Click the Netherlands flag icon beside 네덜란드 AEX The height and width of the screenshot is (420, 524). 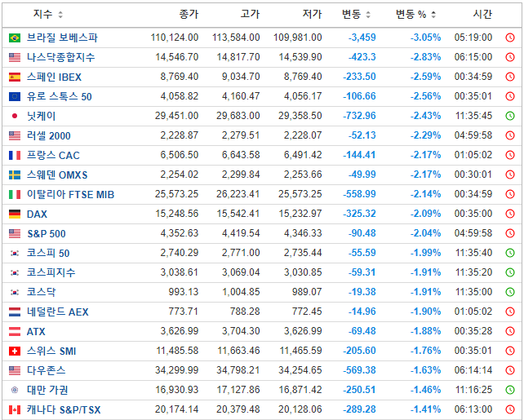point(15,312)
